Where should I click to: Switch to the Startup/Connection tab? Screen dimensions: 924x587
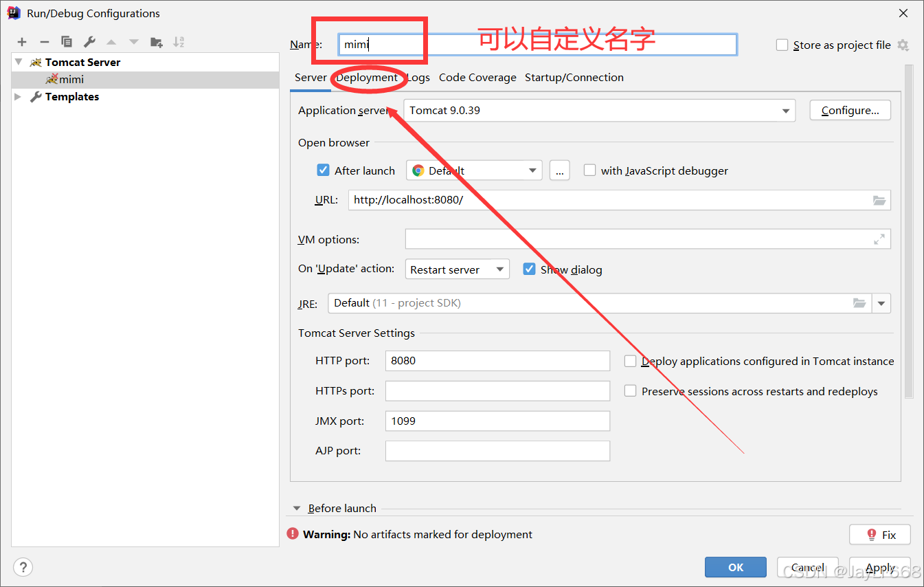click(x=574, y=78)
